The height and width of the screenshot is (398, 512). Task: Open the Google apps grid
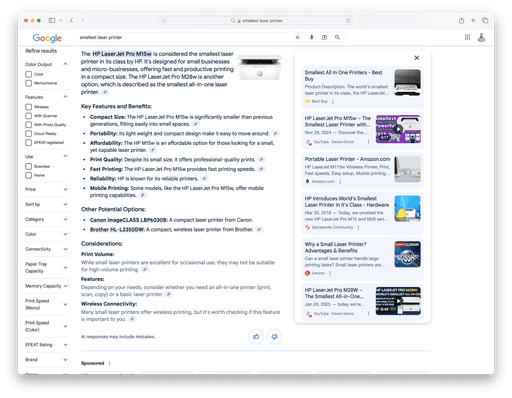[467, 37]
